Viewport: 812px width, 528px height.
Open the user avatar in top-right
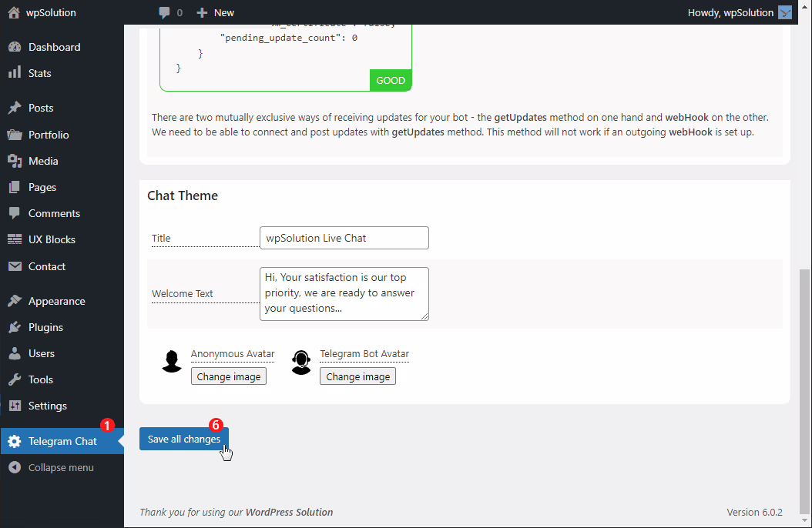(785, 12)
